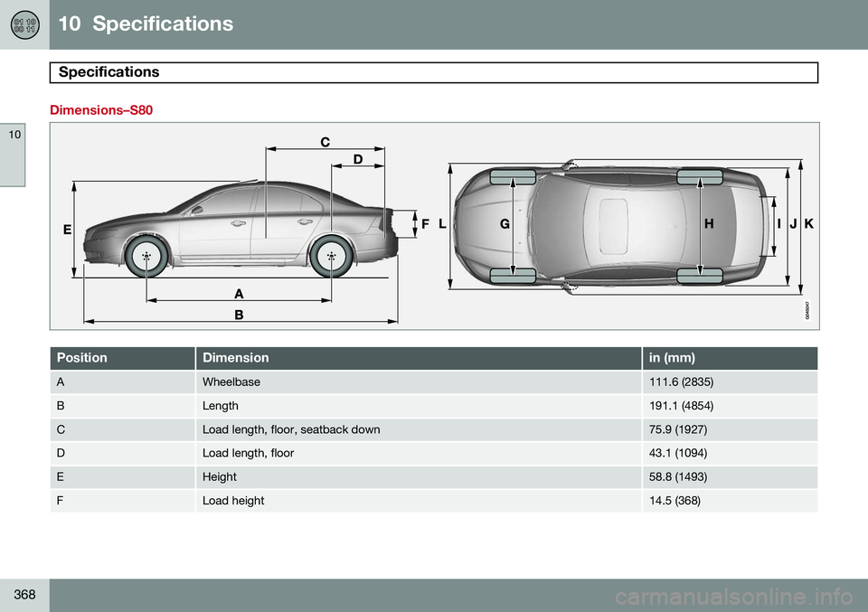Click the value '14.5 (368)'

pos(675,501)
